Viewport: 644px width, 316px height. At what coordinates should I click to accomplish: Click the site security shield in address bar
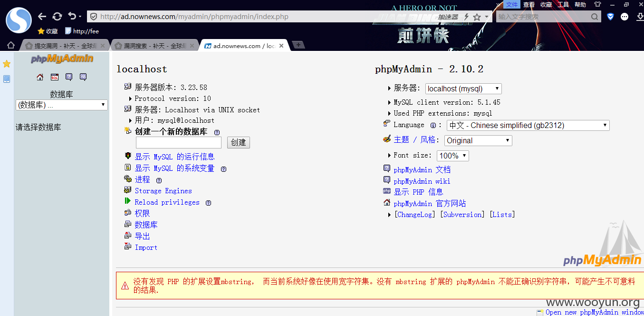tap(94, 17)
